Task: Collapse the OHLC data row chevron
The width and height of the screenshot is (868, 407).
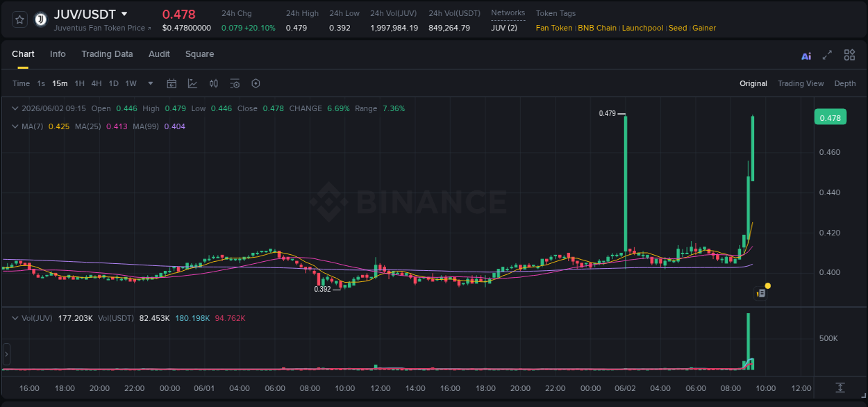Action: point(15,108)
